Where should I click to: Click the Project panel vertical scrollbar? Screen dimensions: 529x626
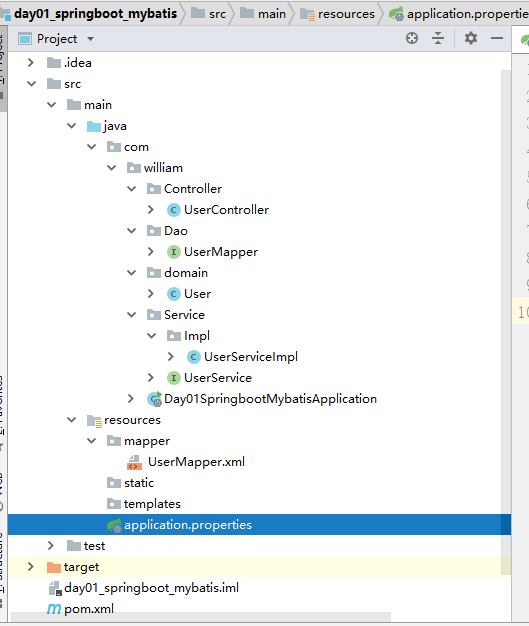click(x=506, y=322)
